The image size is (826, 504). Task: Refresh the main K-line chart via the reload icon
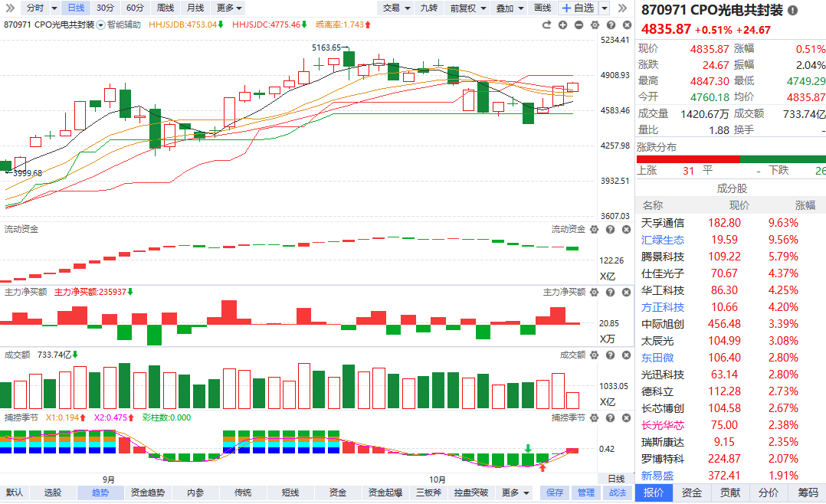(546, 25)
